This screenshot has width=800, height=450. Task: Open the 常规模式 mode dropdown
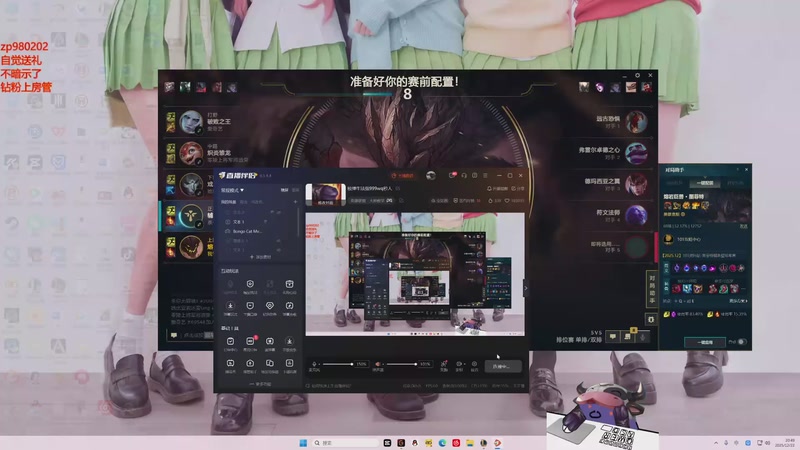pyautogui.click(x=232, y=190)
